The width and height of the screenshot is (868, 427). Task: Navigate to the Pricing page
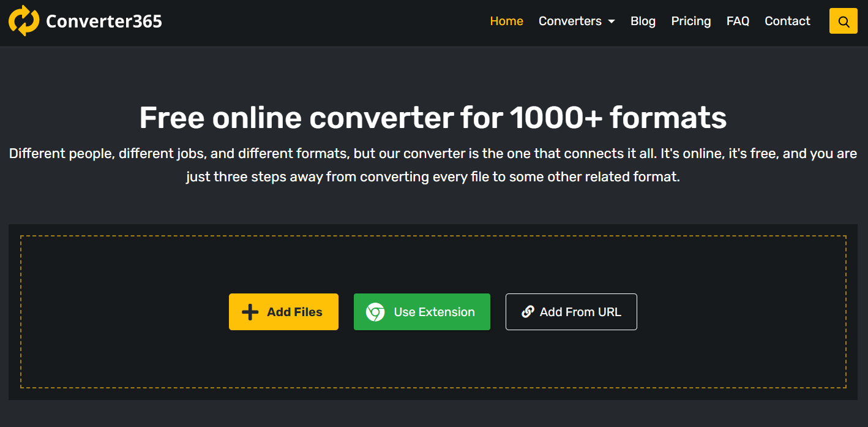pos(690,21)
